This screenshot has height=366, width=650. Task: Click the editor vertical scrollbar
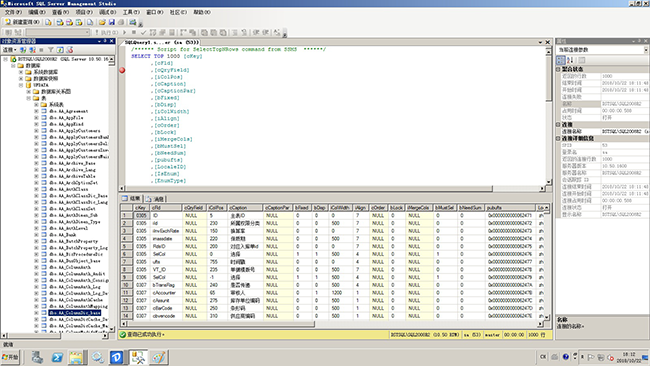pyautogui.click(x=548, y=115)
